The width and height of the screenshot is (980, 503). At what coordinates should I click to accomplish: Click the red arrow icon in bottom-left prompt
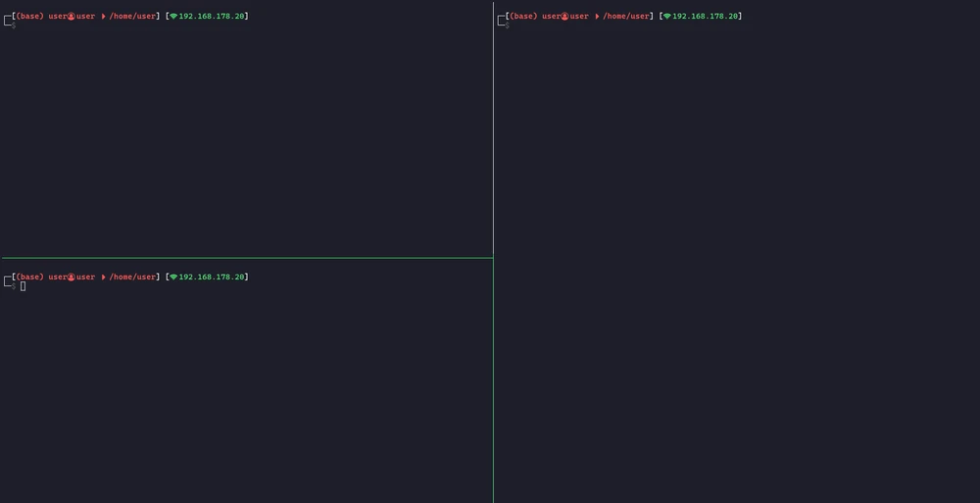[103, 277]
